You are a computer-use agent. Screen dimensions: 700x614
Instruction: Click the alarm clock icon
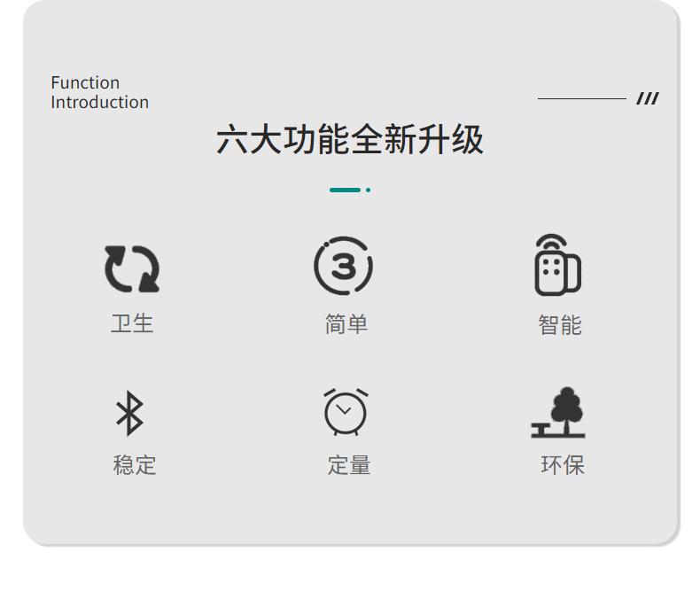click(x=346, y=412)
